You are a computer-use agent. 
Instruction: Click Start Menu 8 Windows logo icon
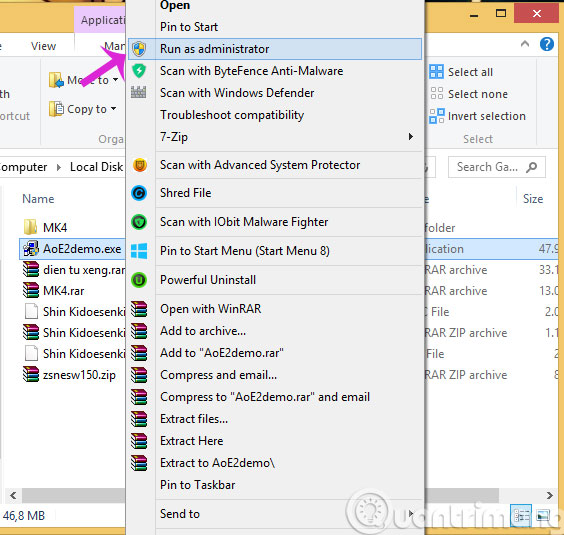click(139, 251)
